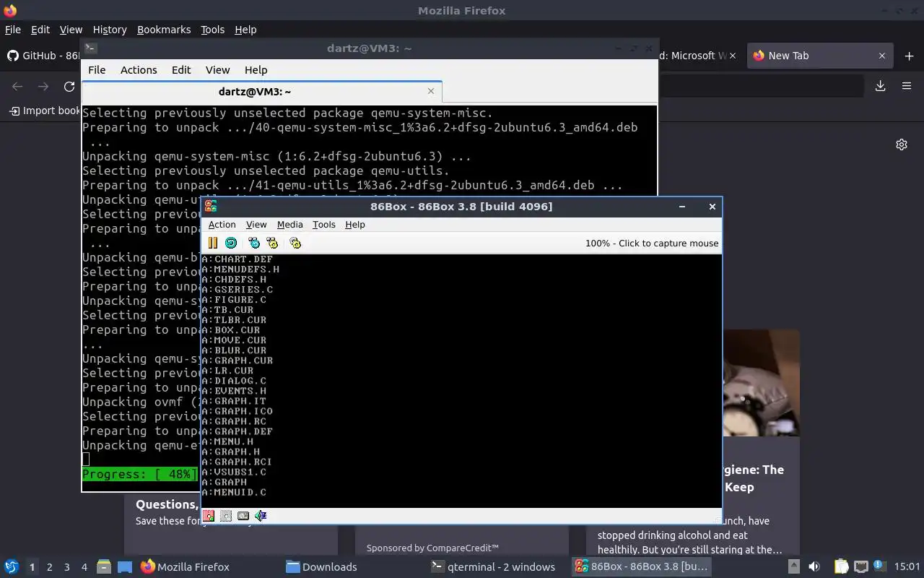Open qterminal Help menu
The image size is (924, 578).
(256, 70)
